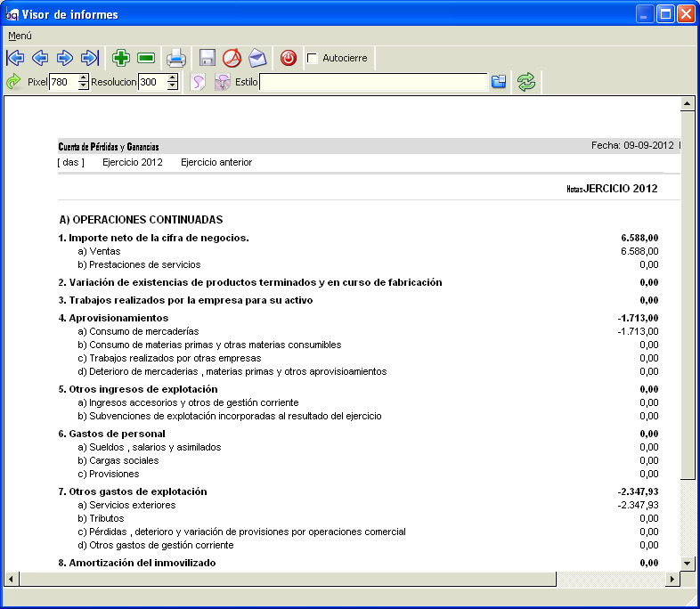Click the horizontal scrollbar thumb

287,580
